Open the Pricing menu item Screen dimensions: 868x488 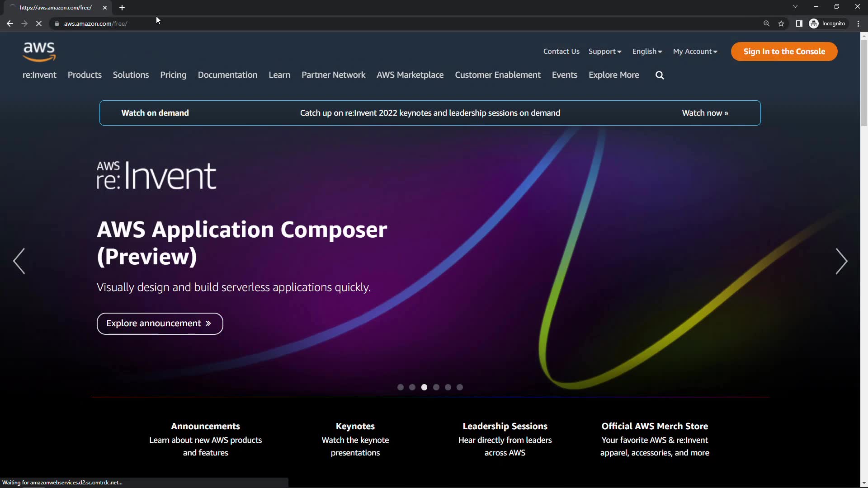point(173,75)
